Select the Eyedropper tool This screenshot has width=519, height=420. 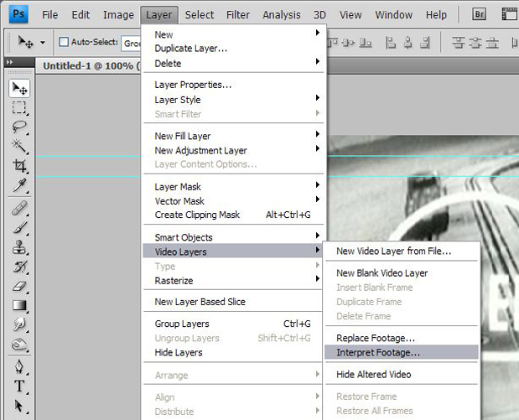tap(19, 185)
